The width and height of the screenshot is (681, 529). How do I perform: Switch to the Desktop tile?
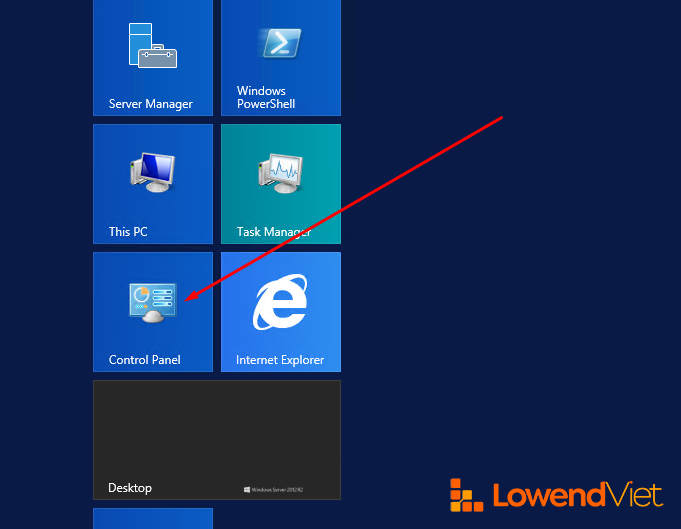click(217, 440)
